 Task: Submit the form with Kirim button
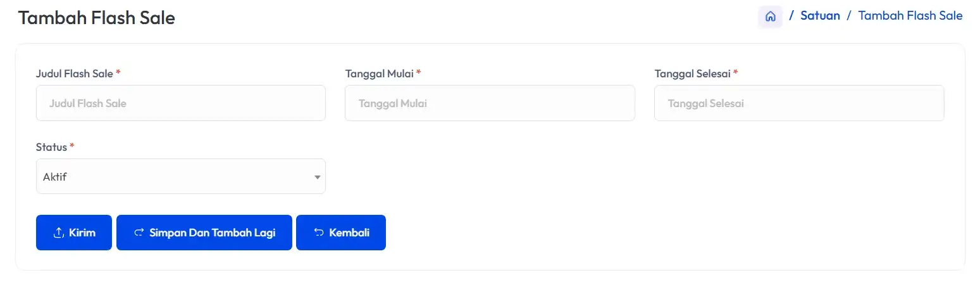[74, 233]
